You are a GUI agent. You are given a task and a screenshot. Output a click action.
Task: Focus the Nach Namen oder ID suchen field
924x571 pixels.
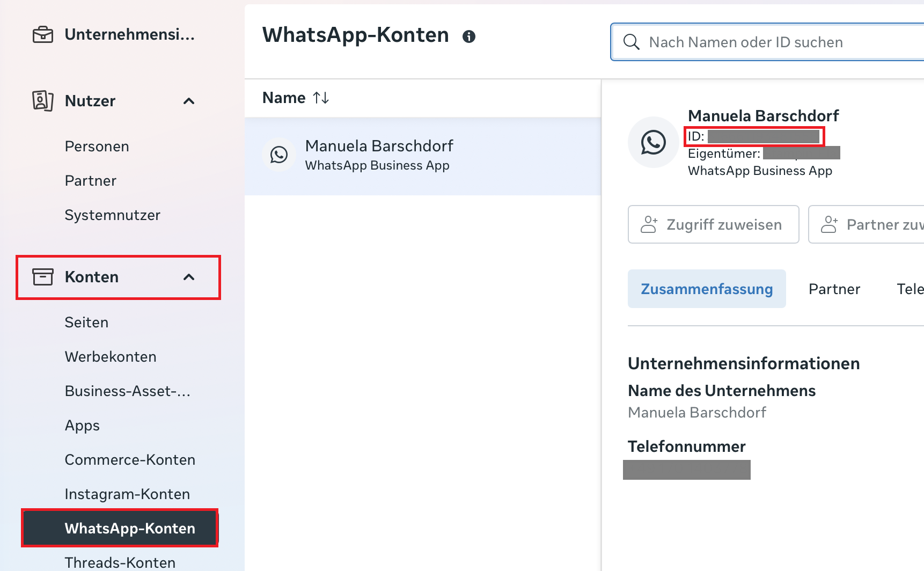click(x=767, y=42)
